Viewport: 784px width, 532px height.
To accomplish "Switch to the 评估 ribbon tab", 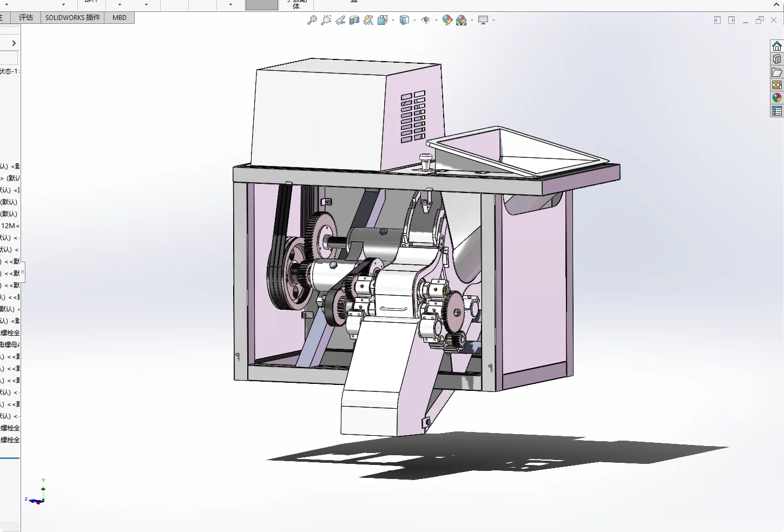I will (26, 17).
